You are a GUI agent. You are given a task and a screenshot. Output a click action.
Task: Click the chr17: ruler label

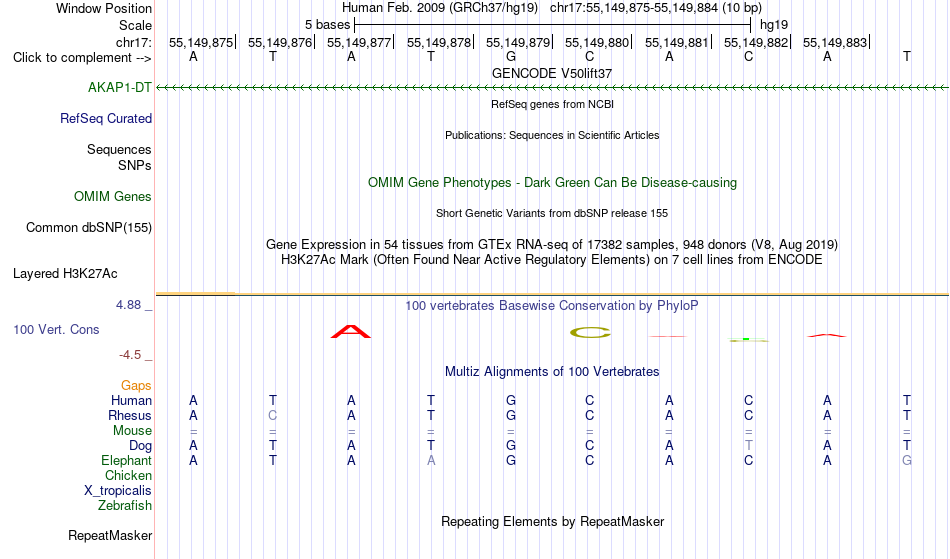tap(133, 42)
